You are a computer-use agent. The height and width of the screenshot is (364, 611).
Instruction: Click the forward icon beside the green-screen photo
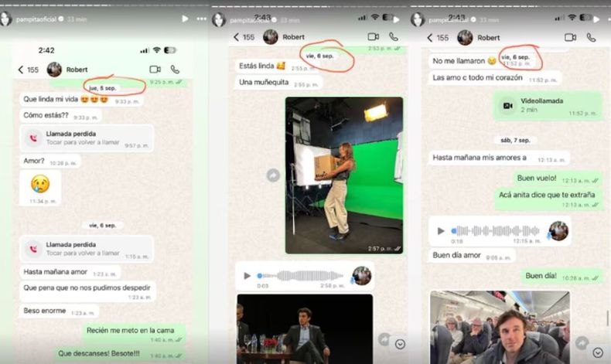click(273, 175)
